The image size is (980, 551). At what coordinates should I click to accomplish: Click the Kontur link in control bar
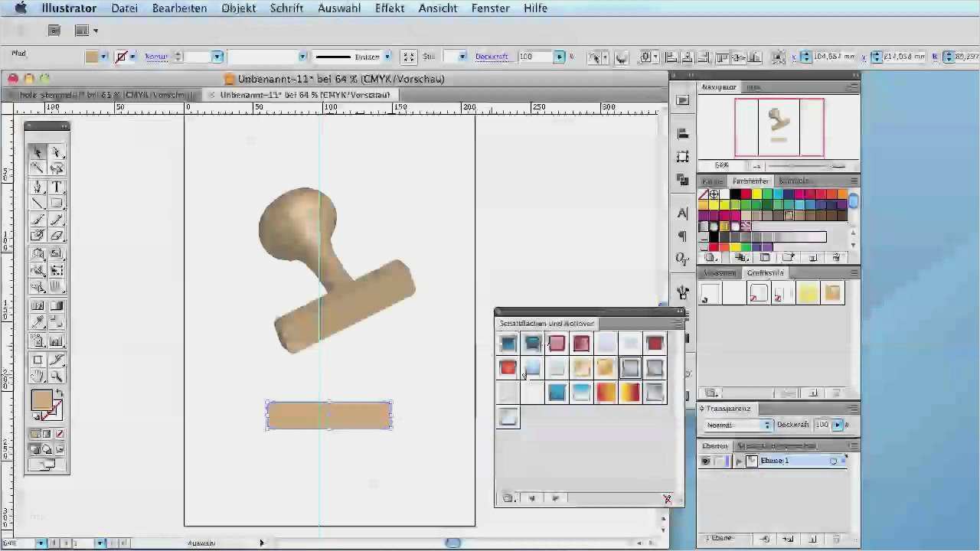(156, 57)
